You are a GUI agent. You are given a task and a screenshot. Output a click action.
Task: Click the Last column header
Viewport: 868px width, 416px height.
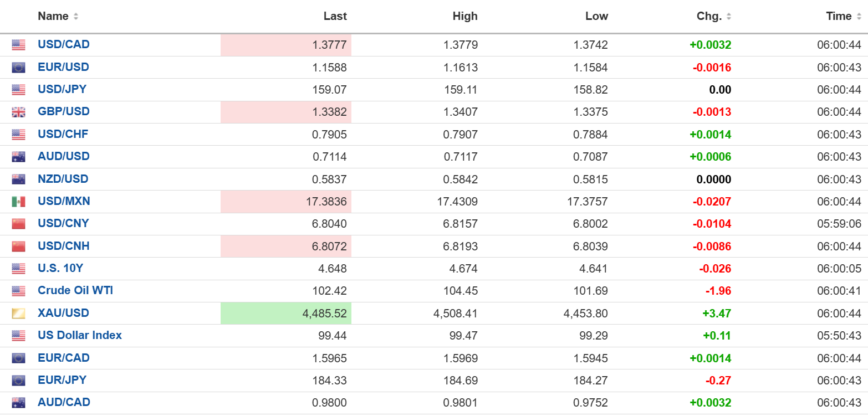335,16
